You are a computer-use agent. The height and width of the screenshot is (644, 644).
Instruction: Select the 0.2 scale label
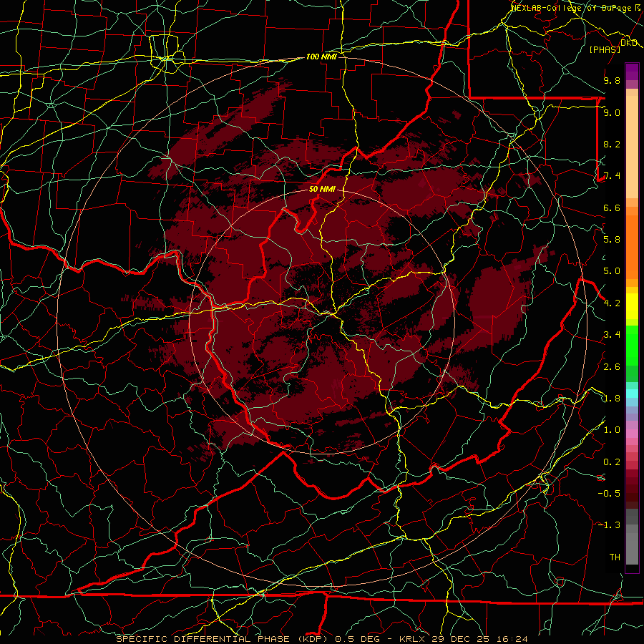coord(612,462)
